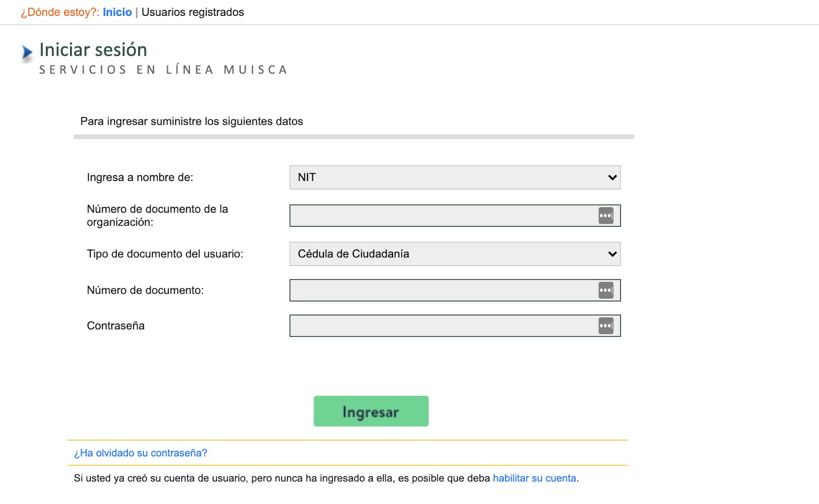The height and width of the screenshot is (504, 819).
Task: Open the Cédula de Ciudadanía document type dropdown
Action: click(x=455, y=254)
